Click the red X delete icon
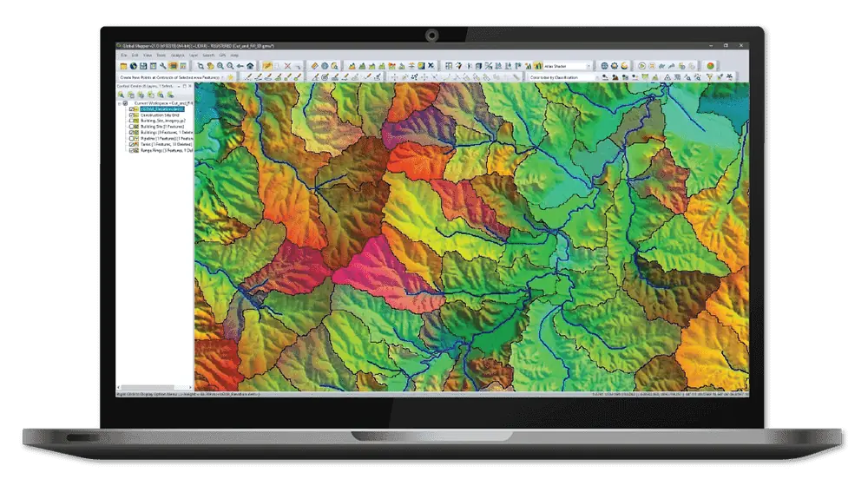868x479 pixels. pyautogui.click(x=287, y=66)
